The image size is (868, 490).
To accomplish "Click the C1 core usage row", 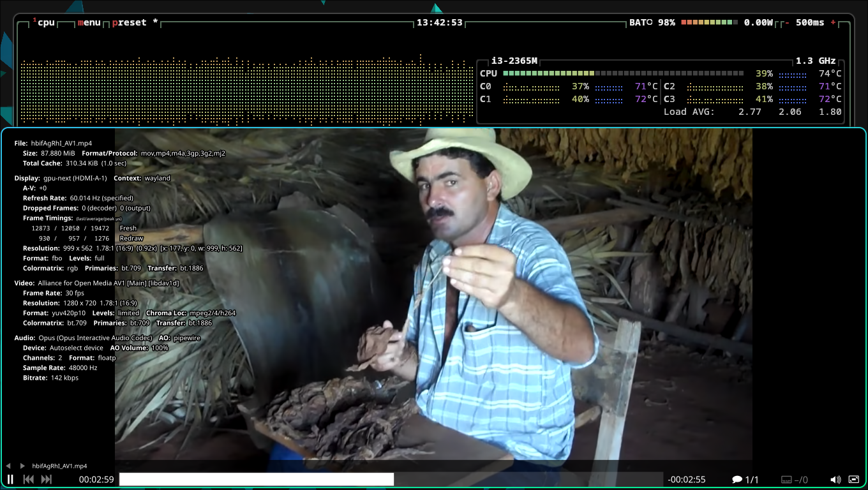I will coord(569,99).
